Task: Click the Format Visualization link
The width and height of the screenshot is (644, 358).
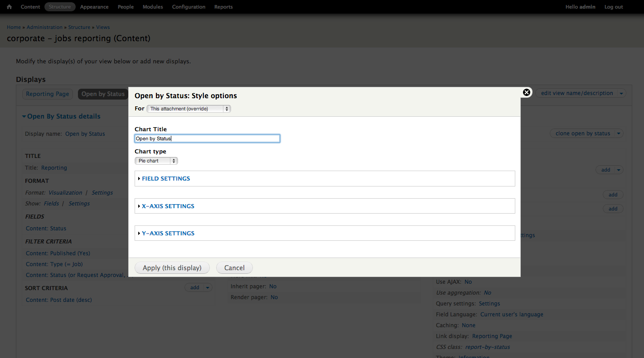Action: point(65,193)
